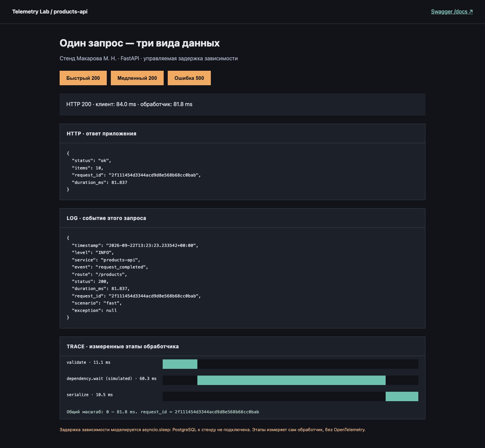This screenshot has height=448, width=485.
Task: Click the Telemetry Lab / products-api title
Action: 50,11
